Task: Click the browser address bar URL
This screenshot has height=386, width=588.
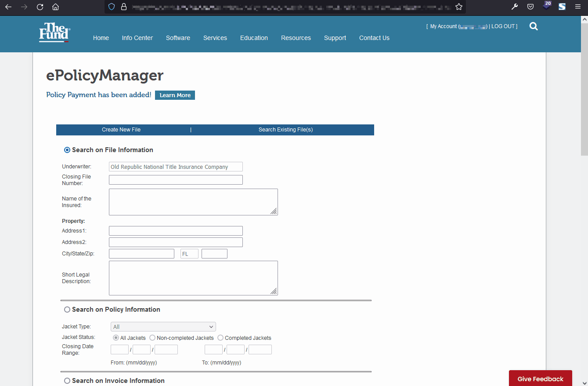Action: point(291,7)
